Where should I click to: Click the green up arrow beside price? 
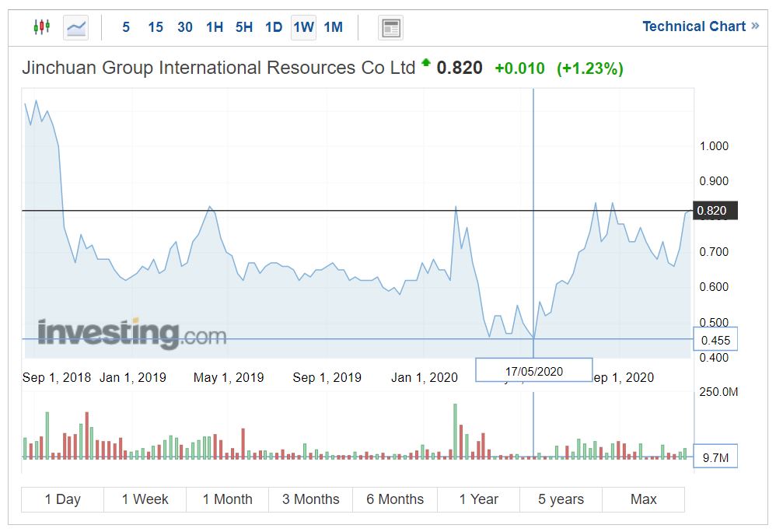425,62
